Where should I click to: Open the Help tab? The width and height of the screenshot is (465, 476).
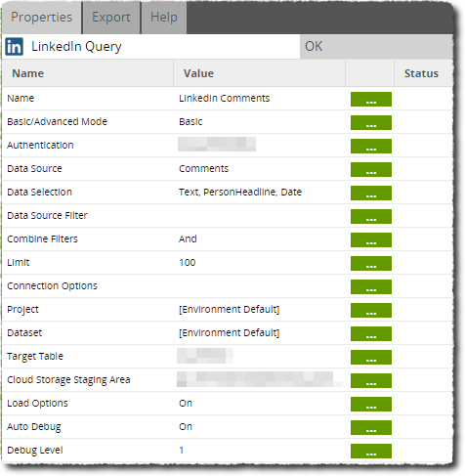click(x=164, y=18)
